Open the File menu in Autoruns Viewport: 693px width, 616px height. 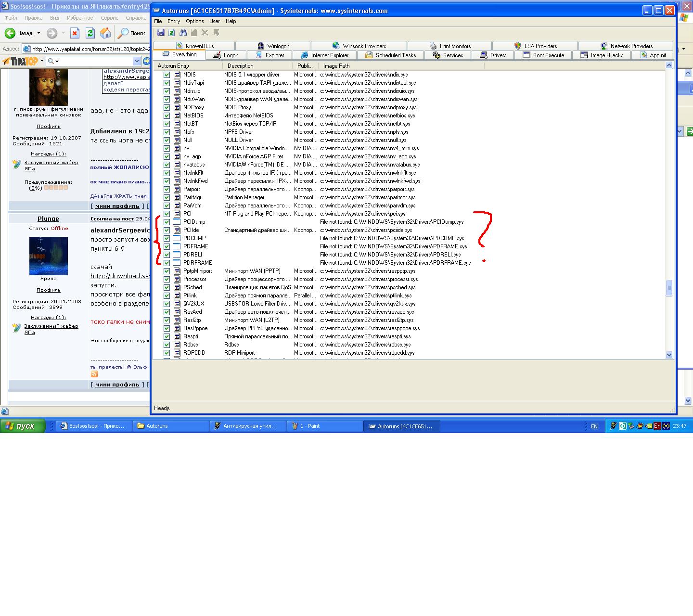click(158, 21)
